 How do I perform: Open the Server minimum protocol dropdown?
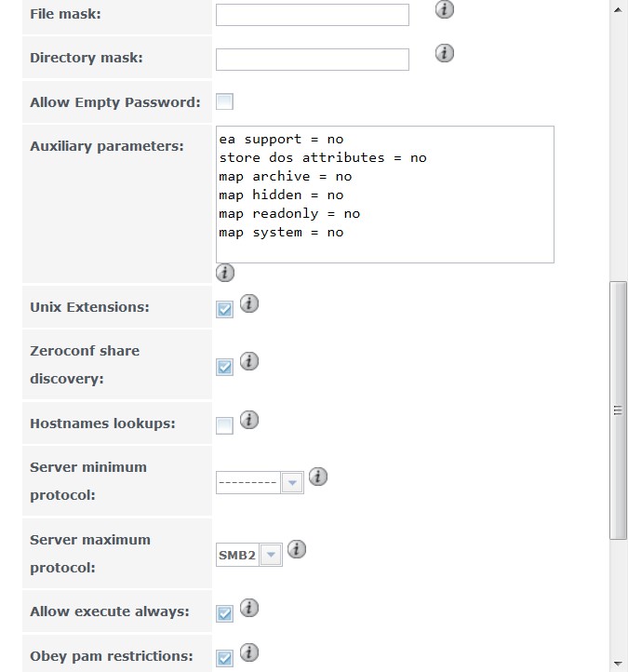[260, 482]
